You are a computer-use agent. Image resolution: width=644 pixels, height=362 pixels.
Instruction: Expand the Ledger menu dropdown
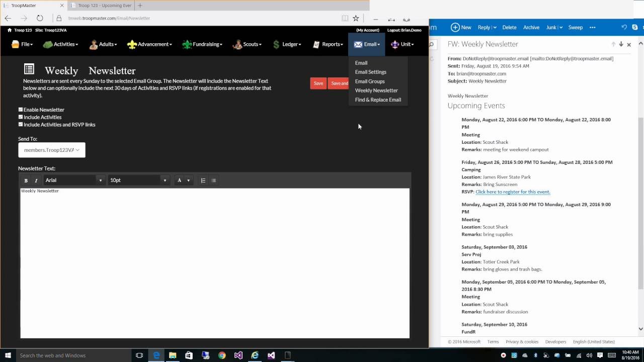287,44
